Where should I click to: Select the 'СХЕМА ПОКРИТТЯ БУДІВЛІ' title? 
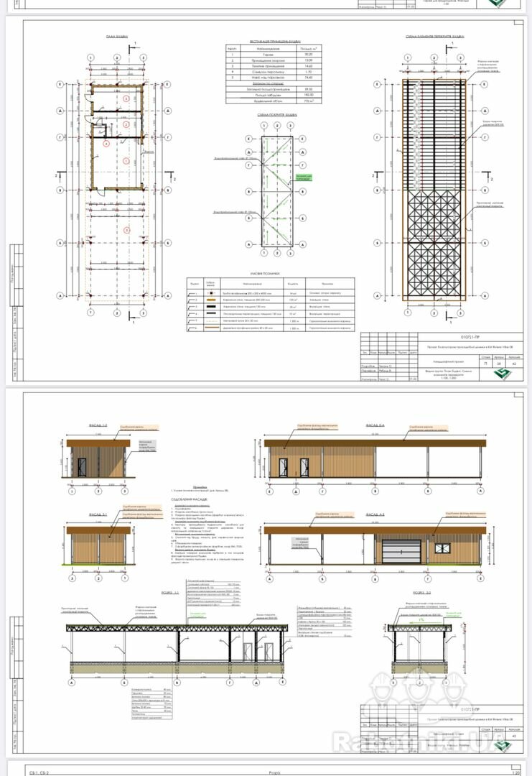(277, 115)
